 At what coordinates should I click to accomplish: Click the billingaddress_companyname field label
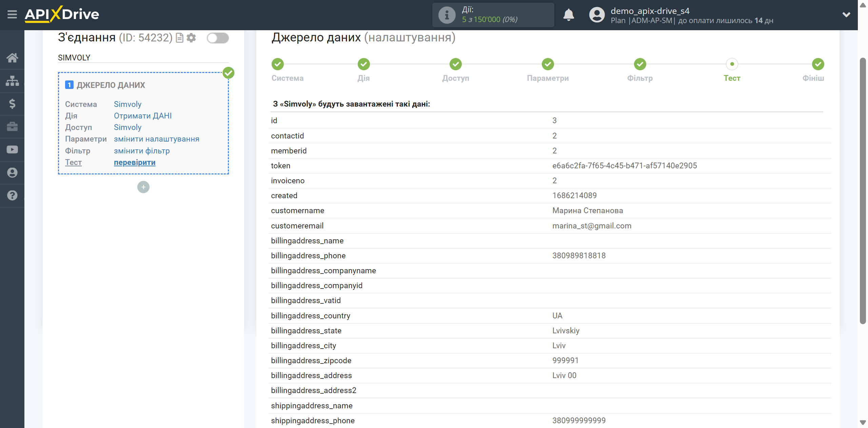[323, 271]
